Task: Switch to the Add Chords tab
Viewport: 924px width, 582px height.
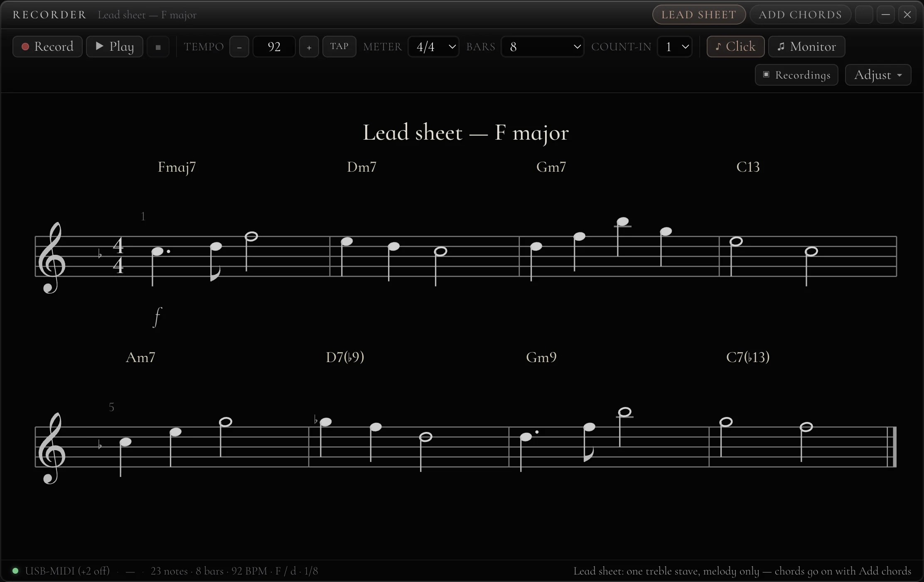Action: tap(800, 15)
